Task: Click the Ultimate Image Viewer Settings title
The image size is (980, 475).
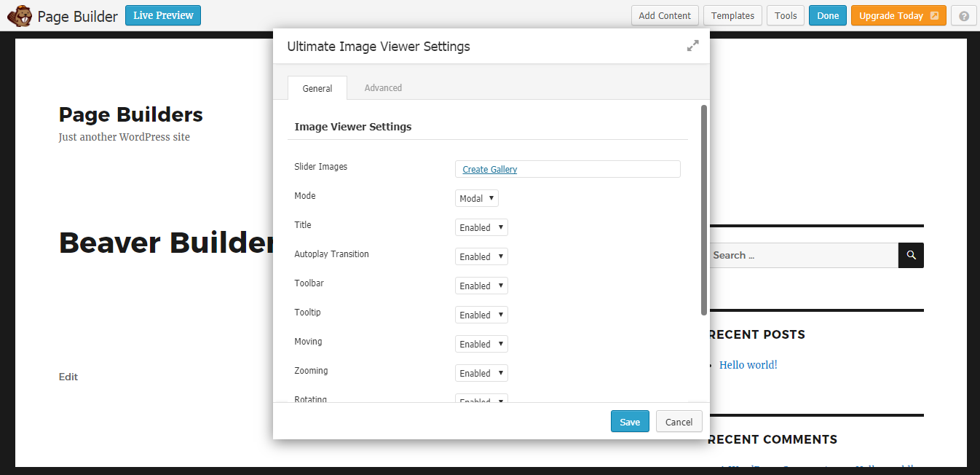Action: coord(379,47)
